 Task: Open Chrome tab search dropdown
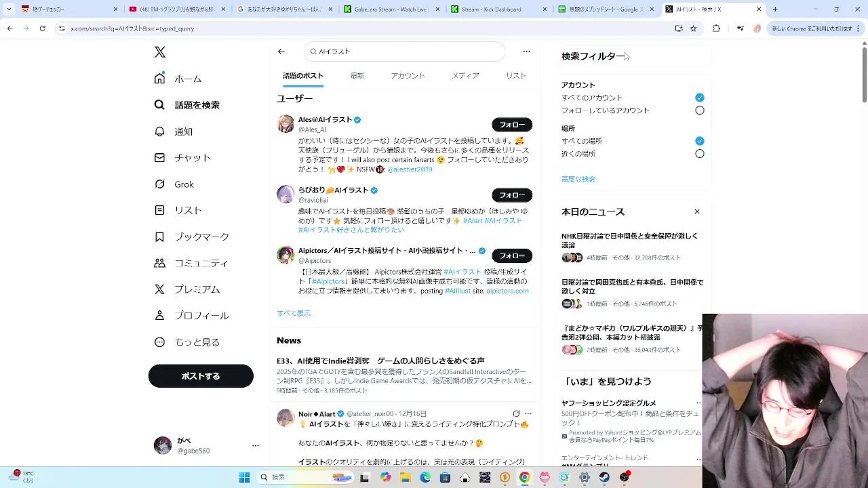coord(9,9)
